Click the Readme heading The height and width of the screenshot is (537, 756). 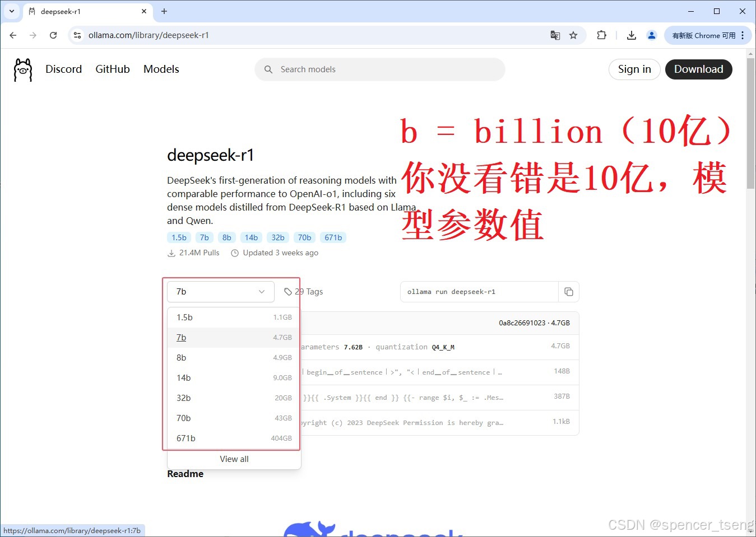(185, 474)
